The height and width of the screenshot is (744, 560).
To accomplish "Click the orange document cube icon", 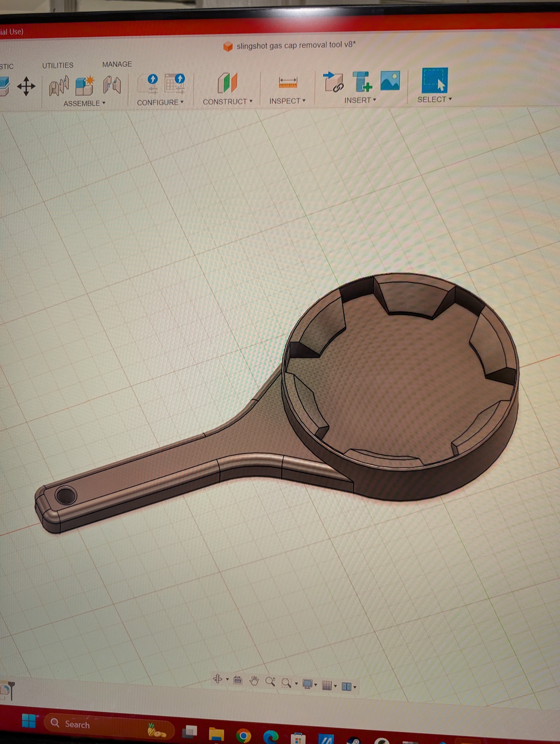I will click(228, 46).
